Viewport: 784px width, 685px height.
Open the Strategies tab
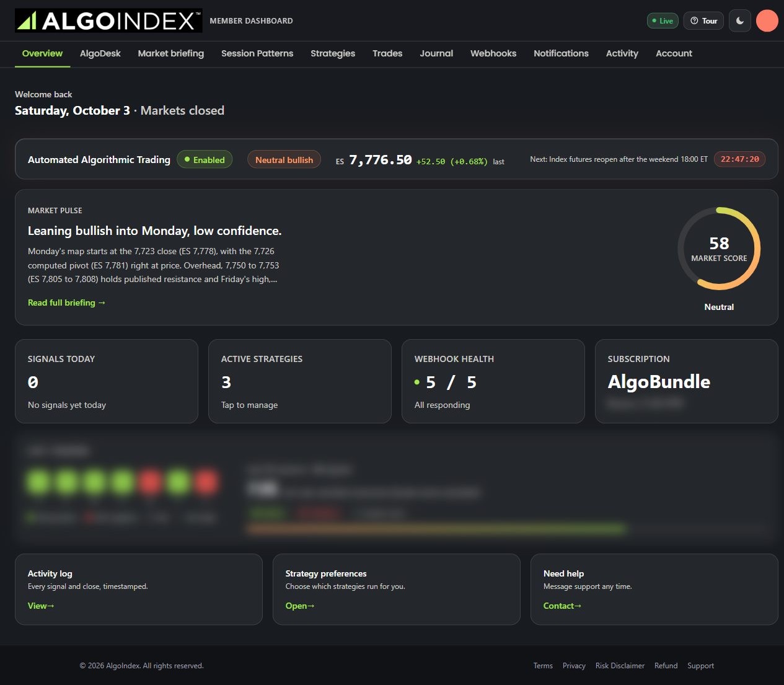(x=333, y=53)
